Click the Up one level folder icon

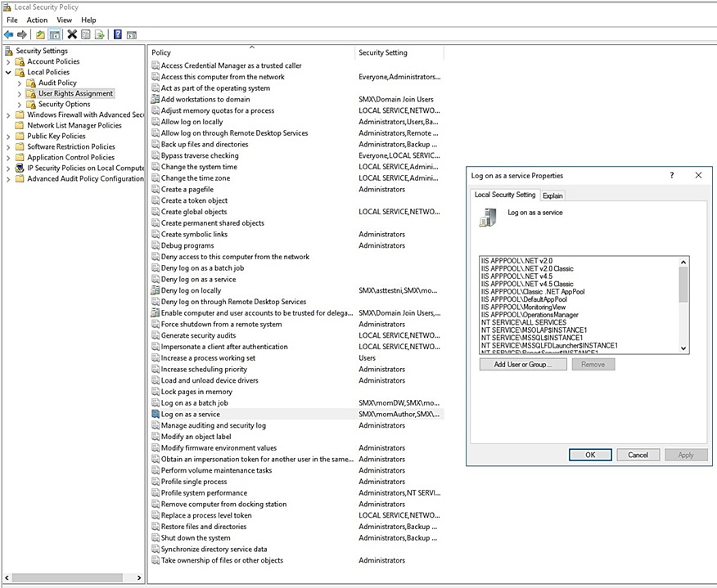pyautogui.click(x=40, y=34)
